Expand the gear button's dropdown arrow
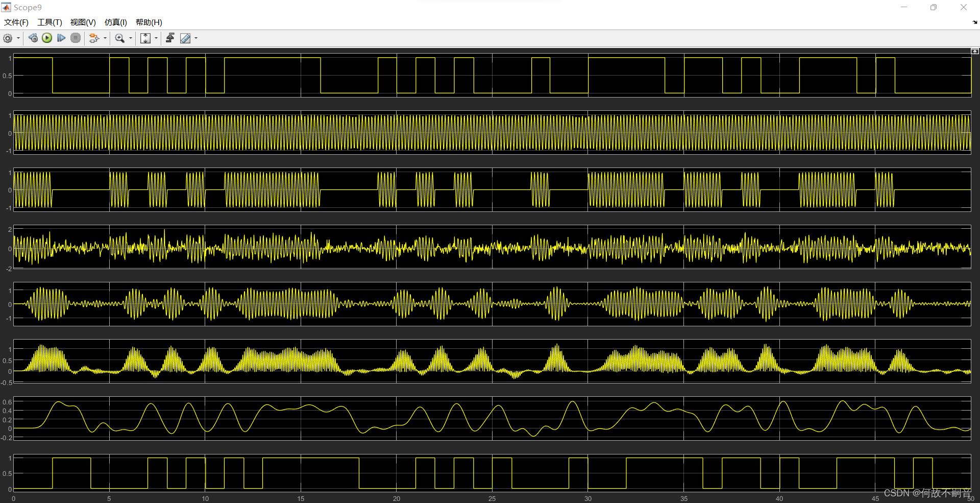Image resolution: width=980 pixels, height=503 pixels. pos(18,38)
